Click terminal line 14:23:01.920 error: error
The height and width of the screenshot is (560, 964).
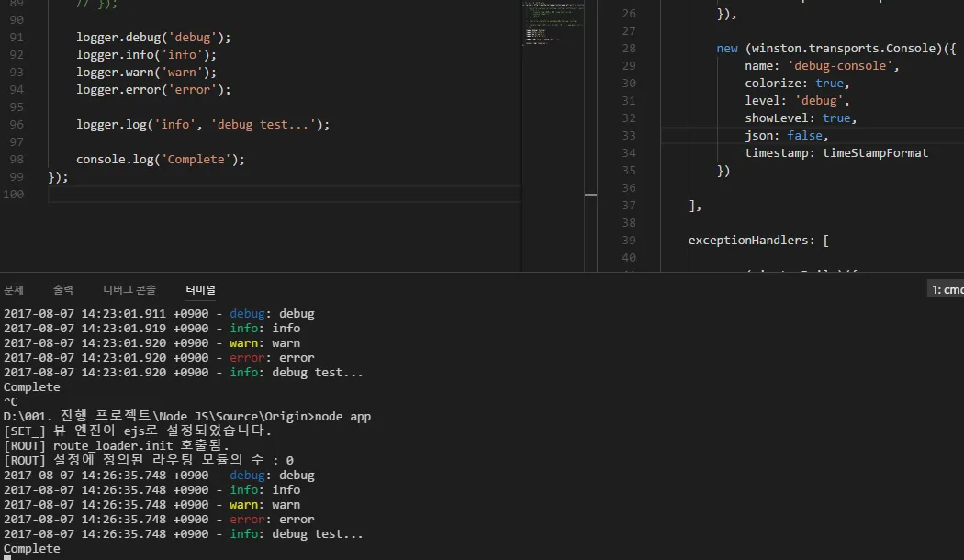pyautogui.click(x=159, y=358)
